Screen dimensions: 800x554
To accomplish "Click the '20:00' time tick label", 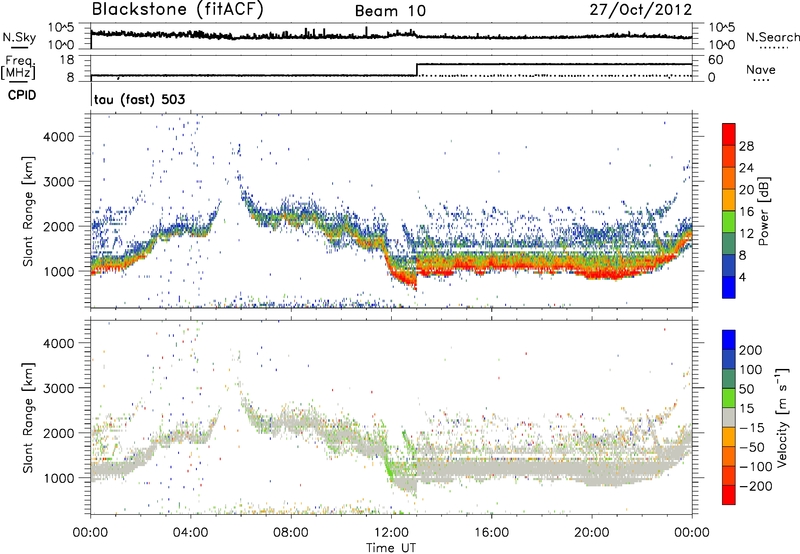I will tap(591, 533).
